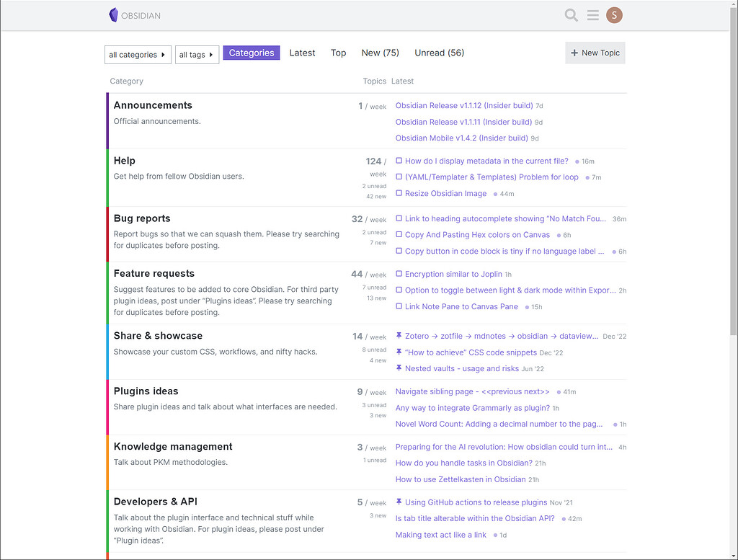Open Obsidian Release v1.1.12 topic
The height and width of the screenshot is (560, 738).
pos(464,106)
